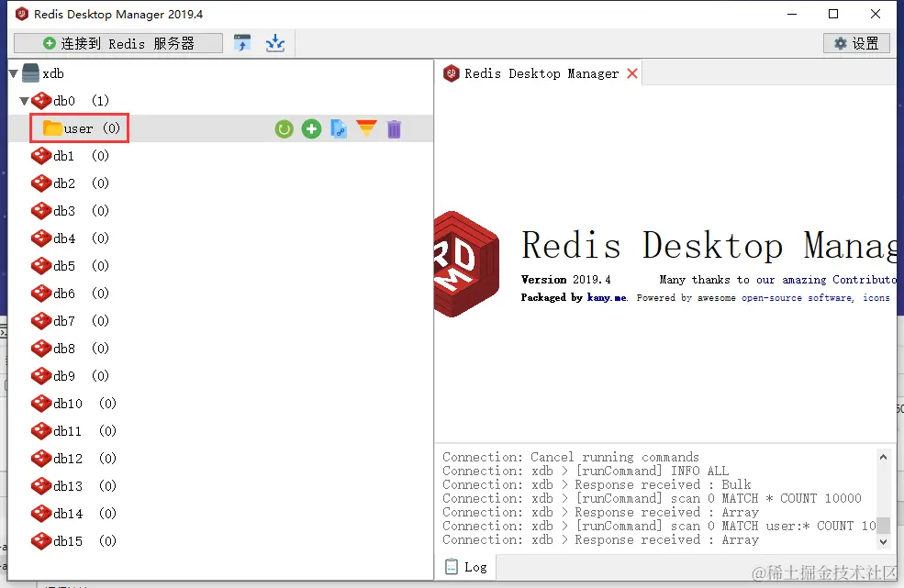Screen dimensions: 904x588
Task: Click the Version 2019.4 text
Action: (x=565, y=280)
